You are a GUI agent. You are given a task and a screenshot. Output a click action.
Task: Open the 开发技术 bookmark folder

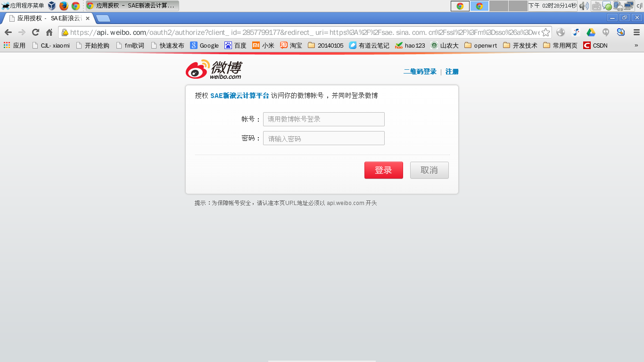click(x=520, y=45)
